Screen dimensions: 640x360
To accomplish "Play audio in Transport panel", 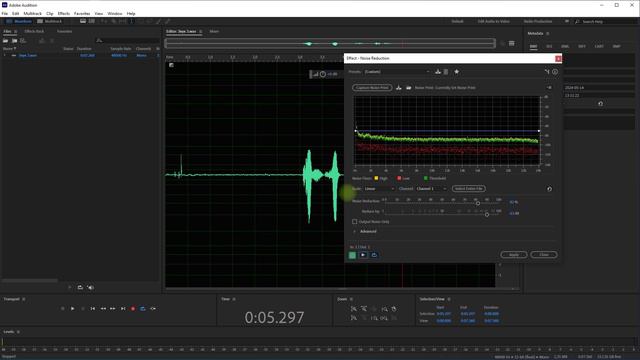I will coord(72,309).
